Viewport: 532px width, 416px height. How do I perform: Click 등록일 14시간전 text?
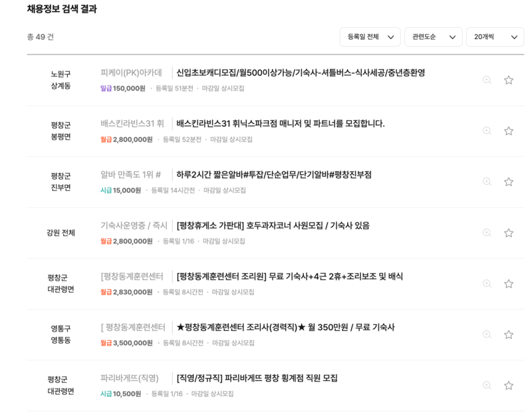click(173, 191)
